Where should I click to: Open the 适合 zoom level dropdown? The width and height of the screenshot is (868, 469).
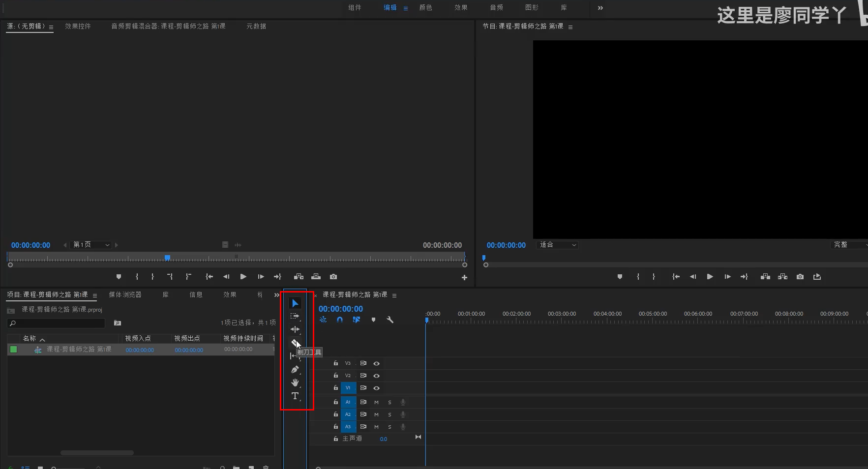point(557,245)
